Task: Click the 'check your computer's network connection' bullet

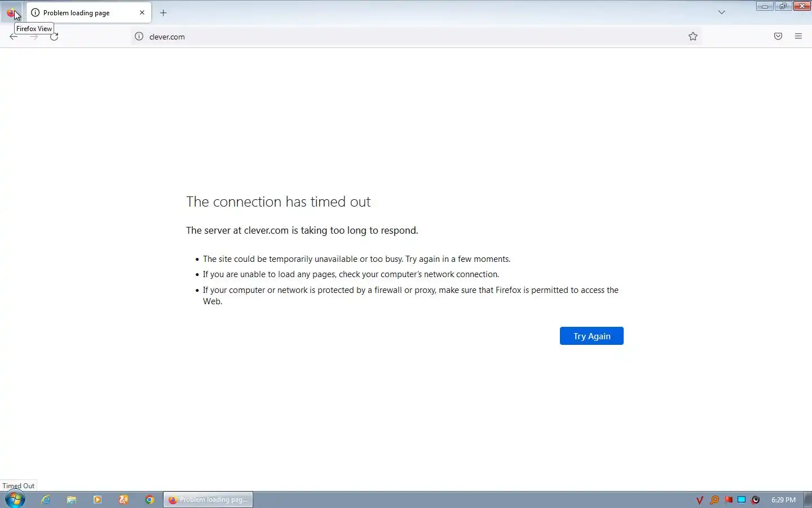Action: (x=351, y=274)
